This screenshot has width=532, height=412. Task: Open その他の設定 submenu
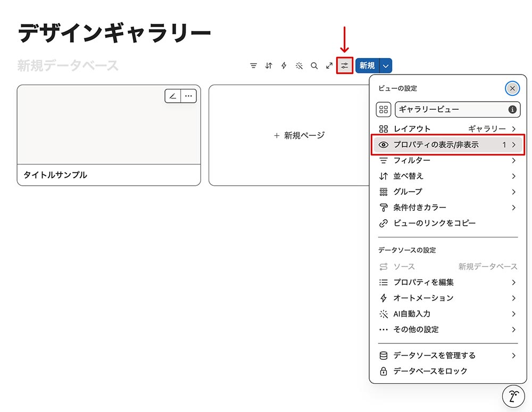click(x=448, y=329)
